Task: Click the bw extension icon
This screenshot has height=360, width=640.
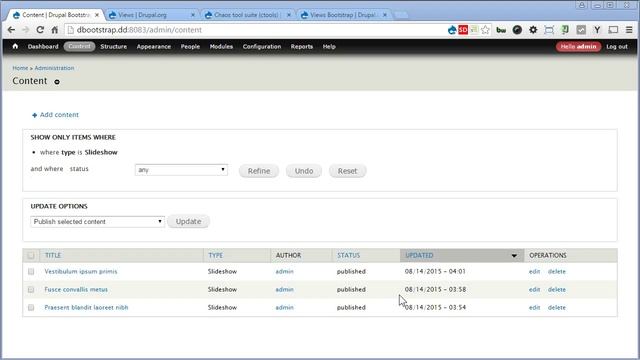Action: point(501,30)
